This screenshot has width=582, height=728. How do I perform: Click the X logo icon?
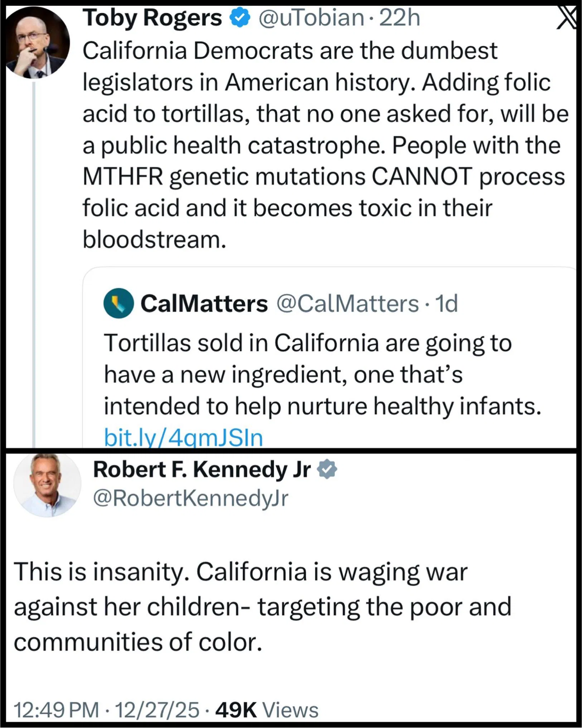pyautogui.click(x=567, y=18)
